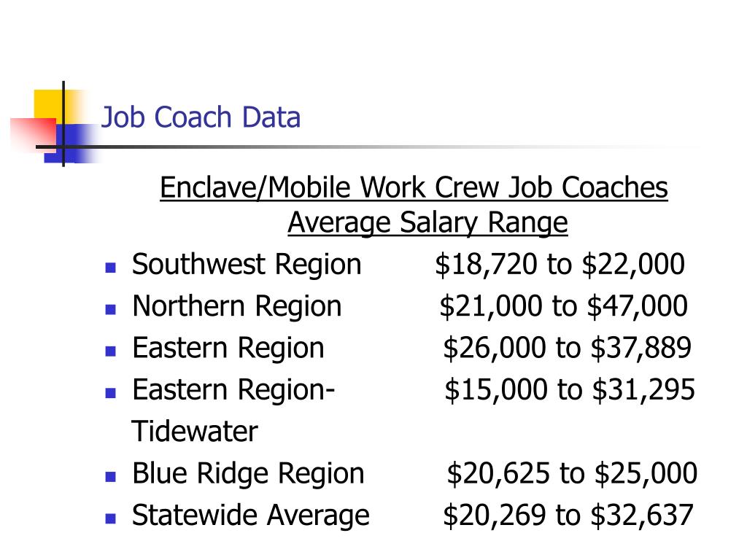This screenshot has height=560, width=747.
Task: Click the Job Coach Data title
Action: 201,117
